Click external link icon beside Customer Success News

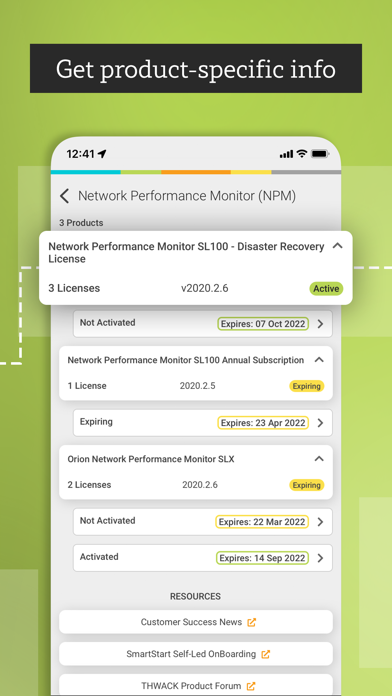click(x=252, y=622)
